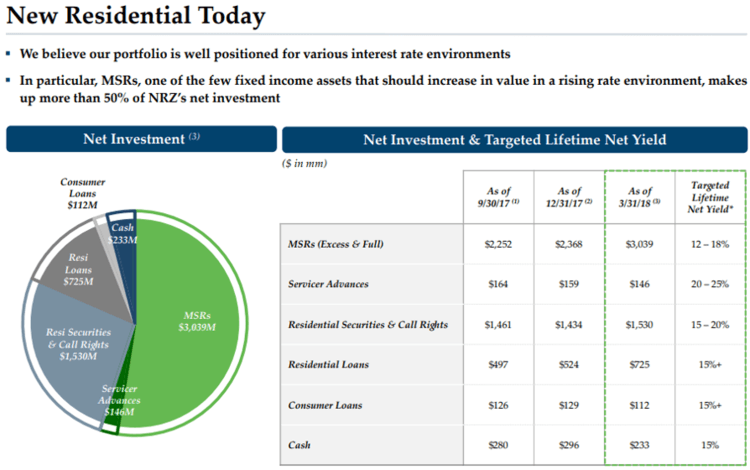Click the Net Investment & Targeted Lifetime Net Yield banner
The width and height of the screenshot is (750, 470).
point(514,139)
